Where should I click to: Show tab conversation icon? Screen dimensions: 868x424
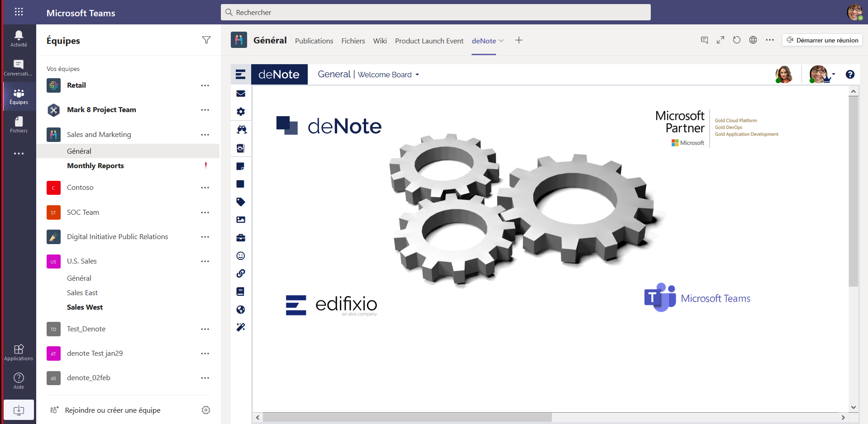704,40
